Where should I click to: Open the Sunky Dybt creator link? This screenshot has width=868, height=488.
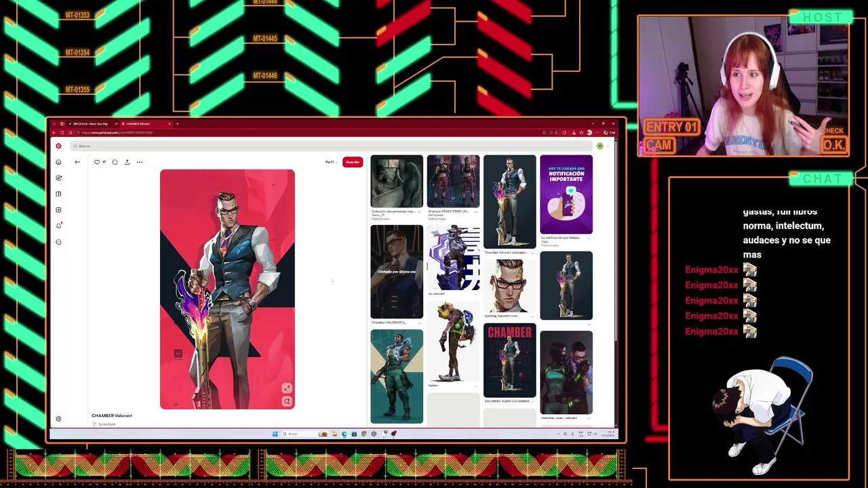point(106,424)
